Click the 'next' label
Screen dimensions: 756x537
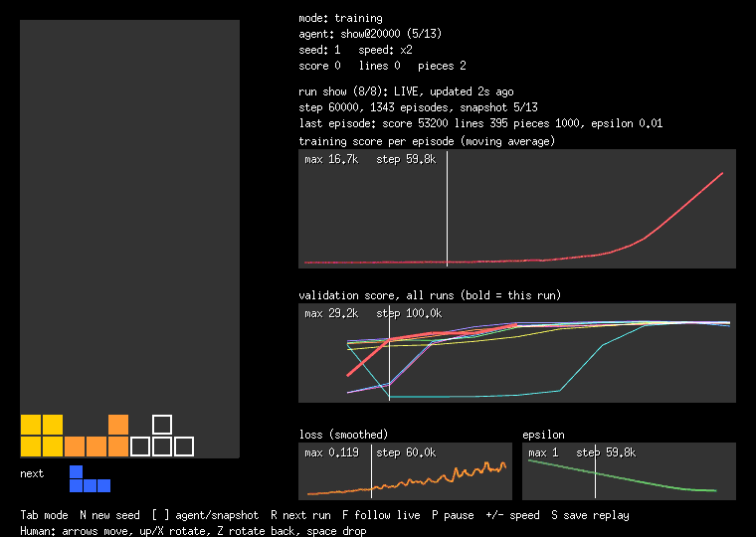pyautogui.click(x=32, y=473)
